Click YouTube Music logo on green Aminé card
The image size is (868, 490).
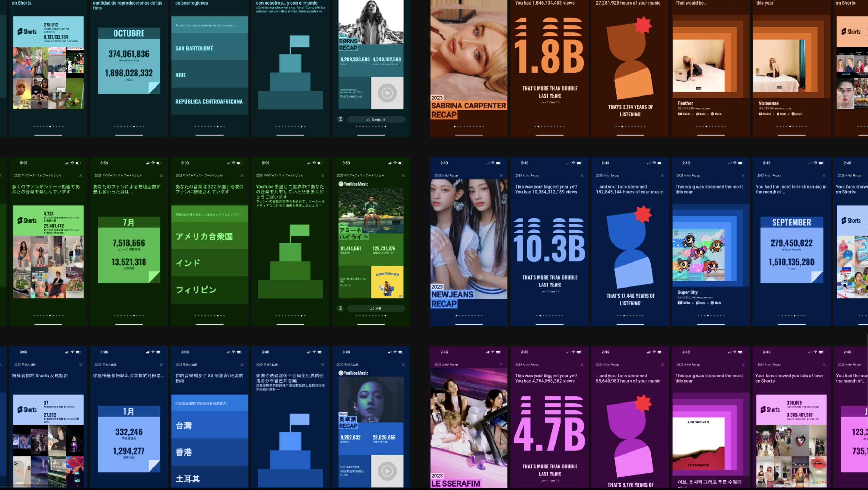click(353, 184)
